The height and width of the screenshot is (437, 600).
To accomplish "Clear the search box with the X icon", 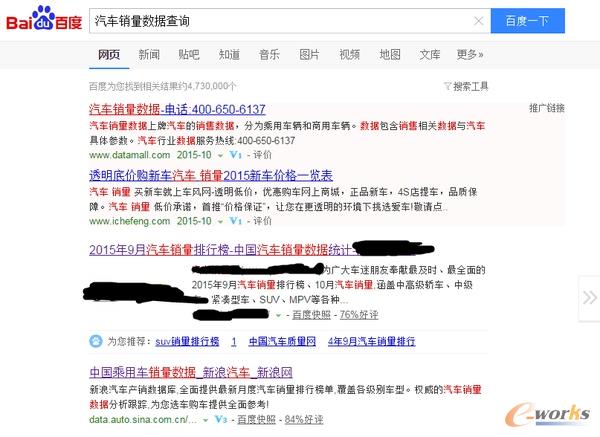I will tap(478, 21).
